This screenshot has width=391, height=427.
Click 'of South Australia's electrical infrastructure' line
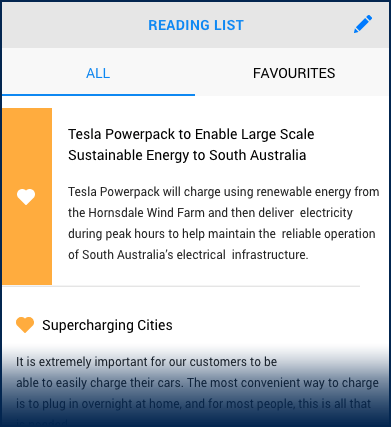pos(188,255)
